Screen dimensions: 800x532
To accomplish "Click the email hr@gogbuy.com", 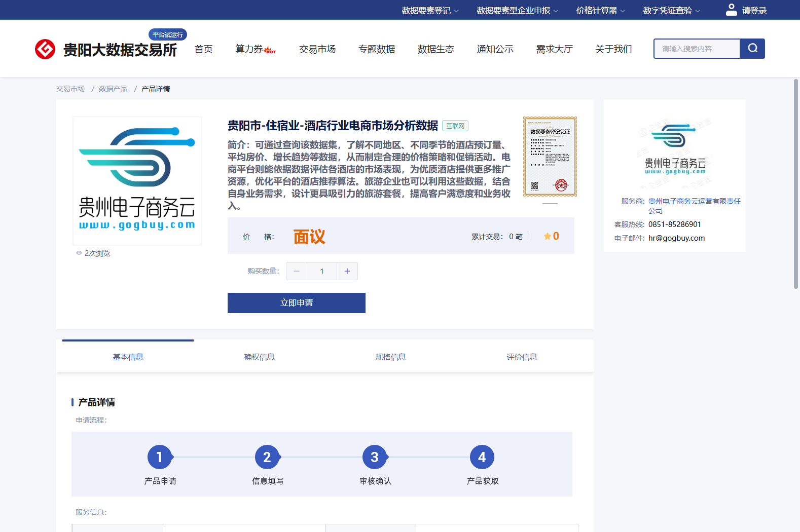I will coord(676,238).
